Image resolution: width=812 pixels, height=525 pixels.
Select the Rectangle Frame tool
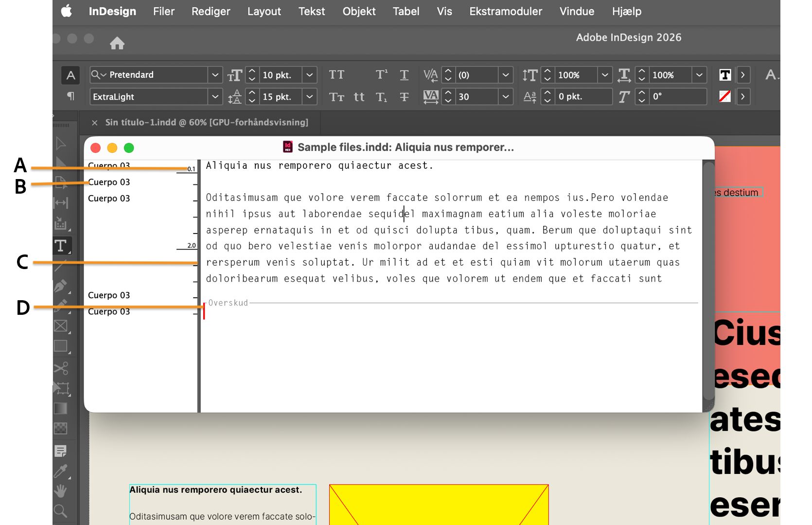click(x=61, y=326)
